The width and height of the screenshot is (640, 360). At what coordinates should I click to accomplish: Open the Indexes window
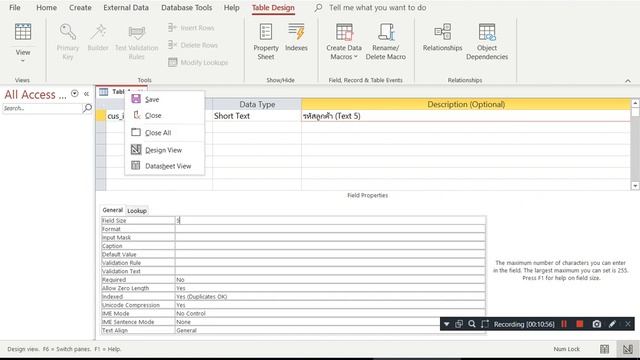click(296, 38)
